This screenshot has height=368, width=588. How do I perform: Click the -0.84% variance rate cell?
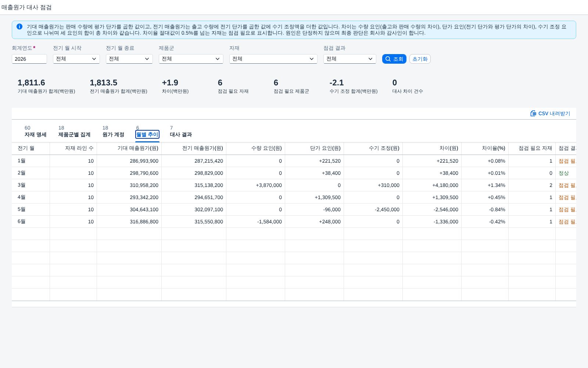coord(485,209)
